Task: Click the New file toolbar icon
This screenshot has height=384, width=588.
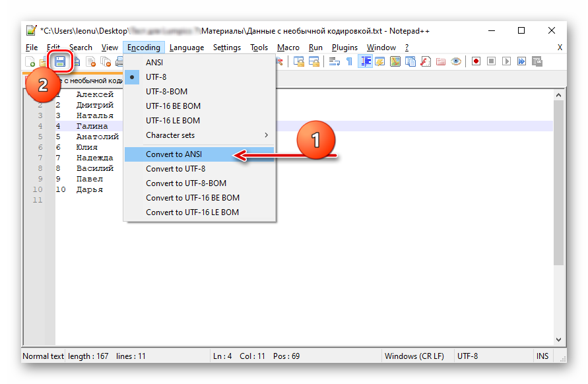Action: [x=30, y=61]
